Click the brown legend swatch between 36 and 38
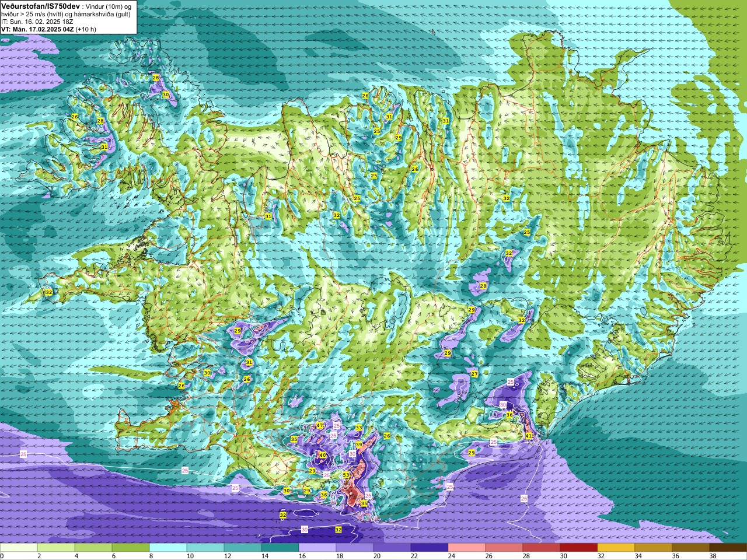Screen dimensions: 747x560 [691, 548]
